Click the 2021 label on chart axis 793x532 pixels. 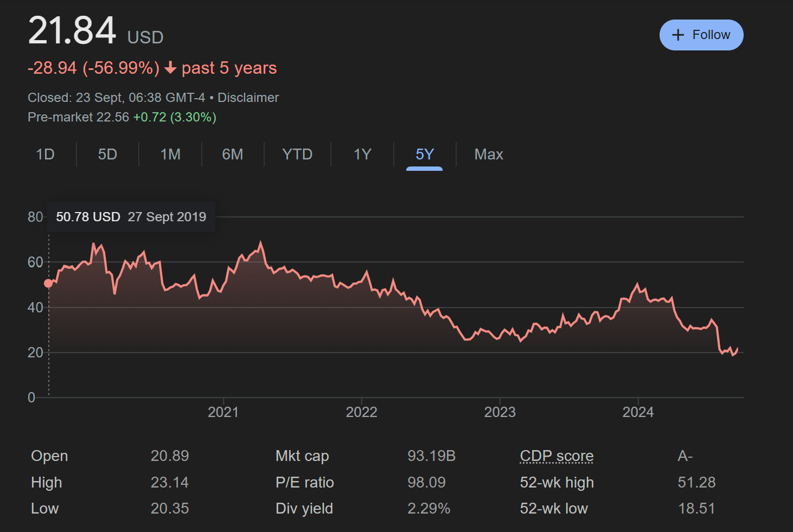[223, 412]
